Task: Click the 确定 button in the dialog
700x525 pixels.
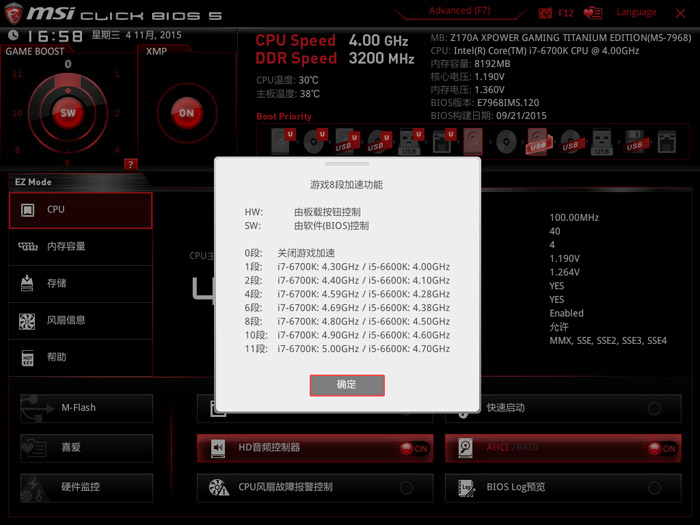Action: (x=347, y=385)
